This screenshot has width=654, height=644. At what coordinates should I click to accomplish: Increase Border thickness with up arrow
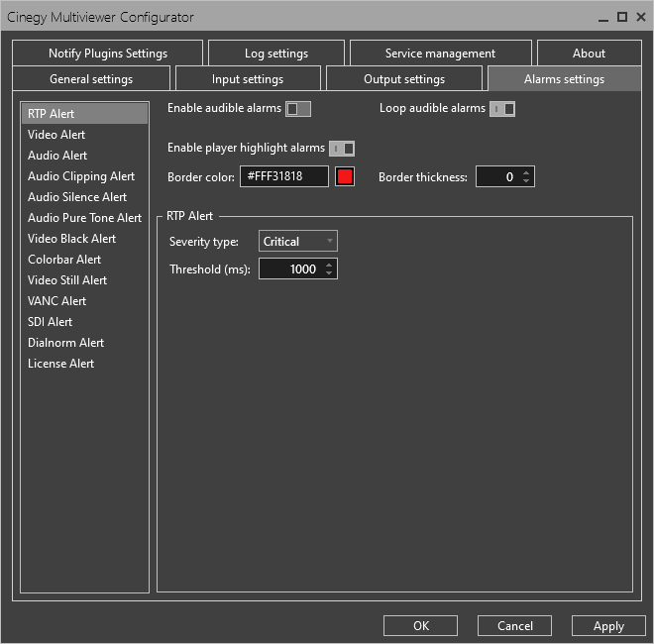coord(526,173)
